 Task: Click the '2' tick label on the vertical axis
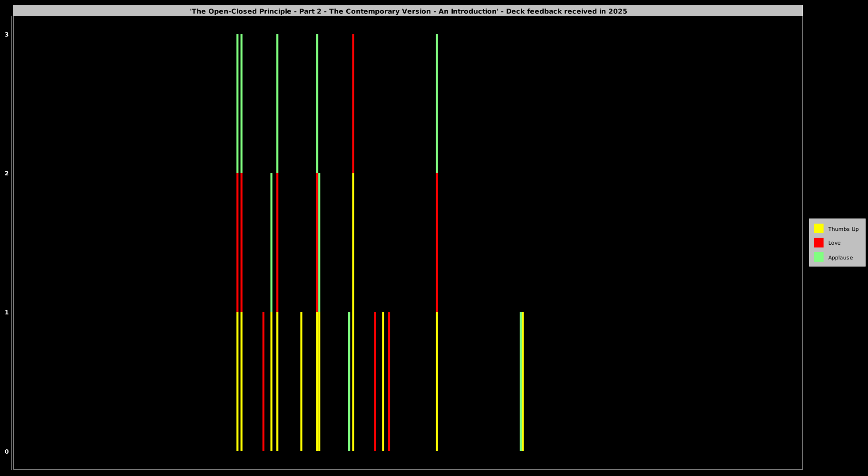pyautogui.click(x=7, y=173)
